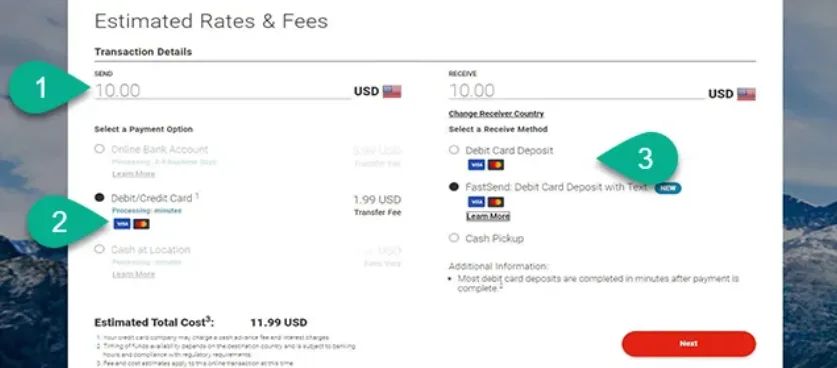Choose Debit Card Deposit receive method

click(x=454, y=150)
